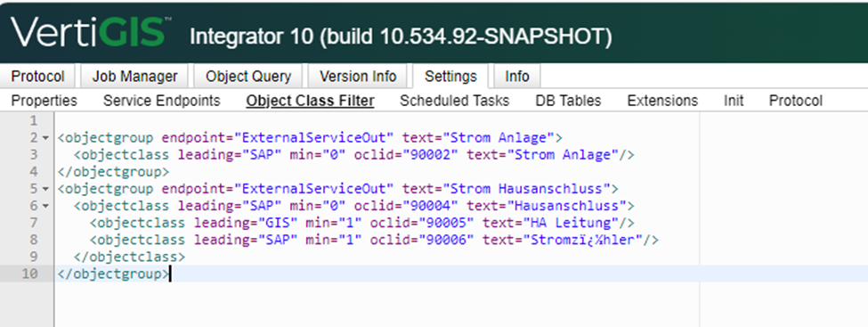
Task: Click the text value "HA Leitung"
Action: pos(571,223)
